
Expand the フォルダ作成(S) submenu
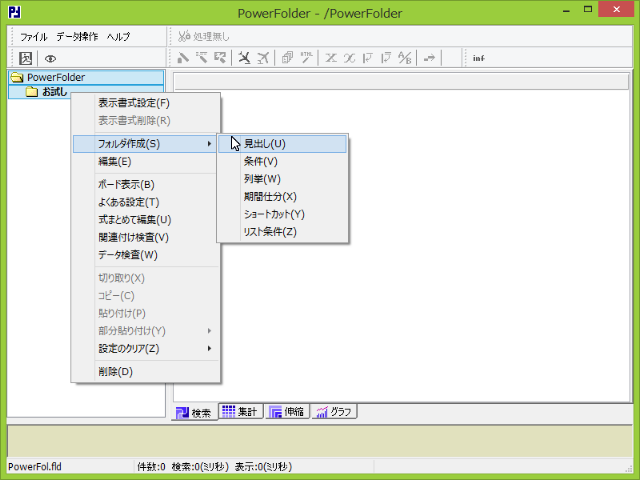click(146, 144)
